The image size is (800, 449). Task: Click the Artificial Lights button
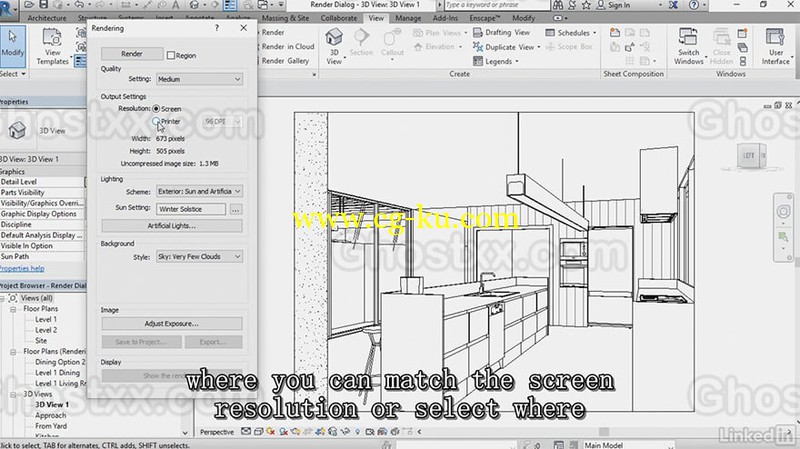[172, 226]
